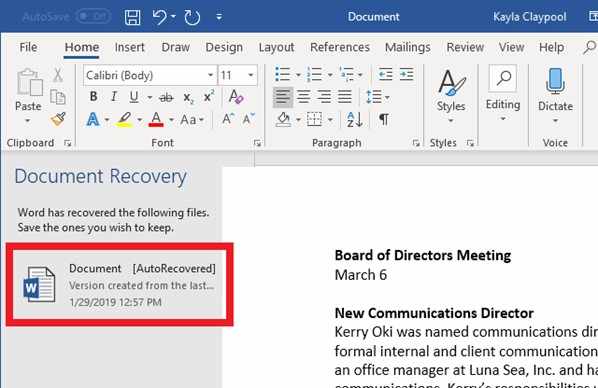
Task: Open Paragraph dialog launcher
Action: 416,143
